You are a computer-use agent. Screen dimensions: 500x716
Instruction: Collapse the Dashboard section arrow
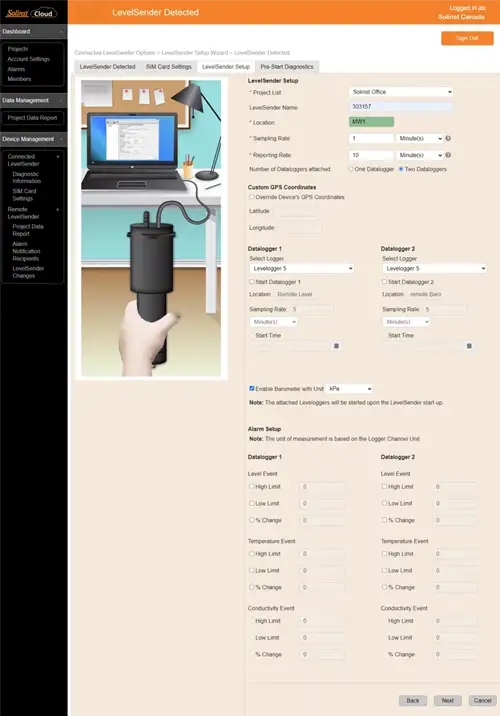point(61,32)
